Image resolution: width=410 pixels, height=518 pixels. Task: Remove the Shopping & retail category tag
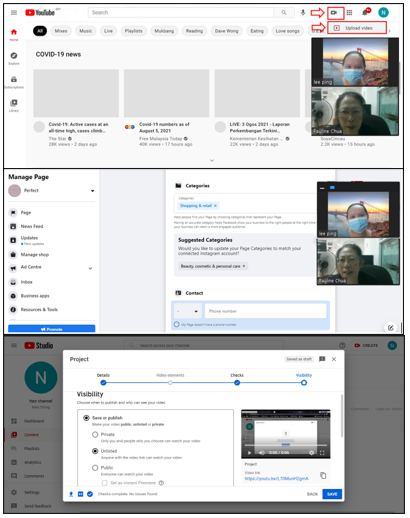[215, 206]
